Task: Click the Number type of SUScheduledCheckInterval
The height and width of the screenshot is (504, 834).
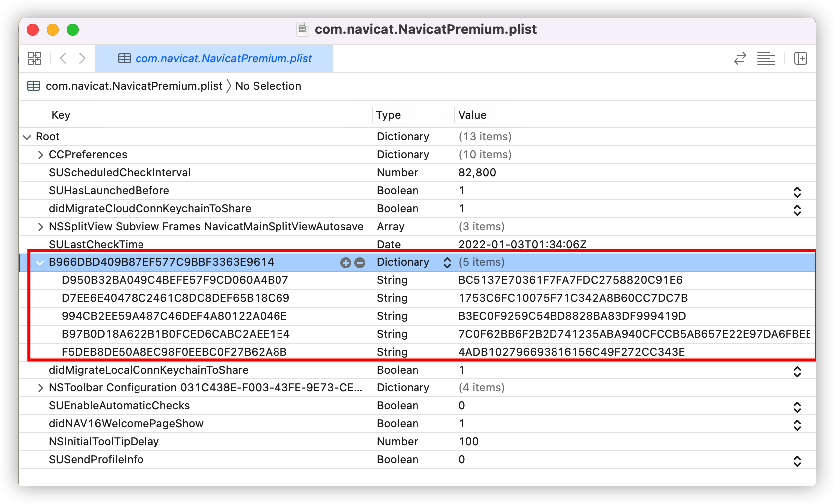Action: [397, 172]
